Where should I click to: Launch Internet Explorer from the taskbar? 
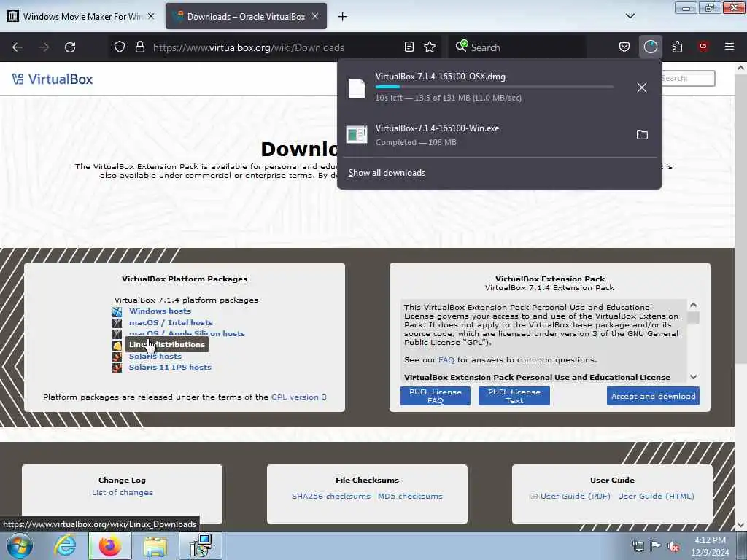click(x=65, y=545)
